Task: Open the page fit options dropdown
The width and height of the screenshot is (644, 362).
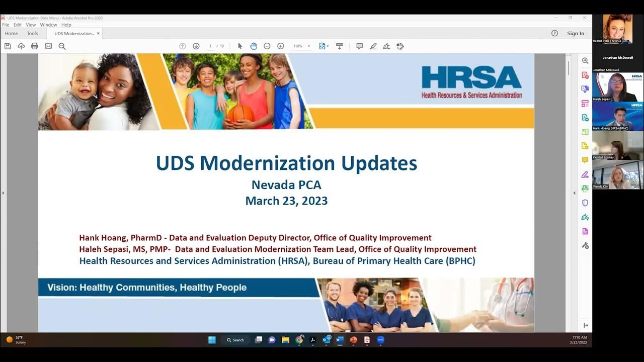Action: [x=324, y=46]
